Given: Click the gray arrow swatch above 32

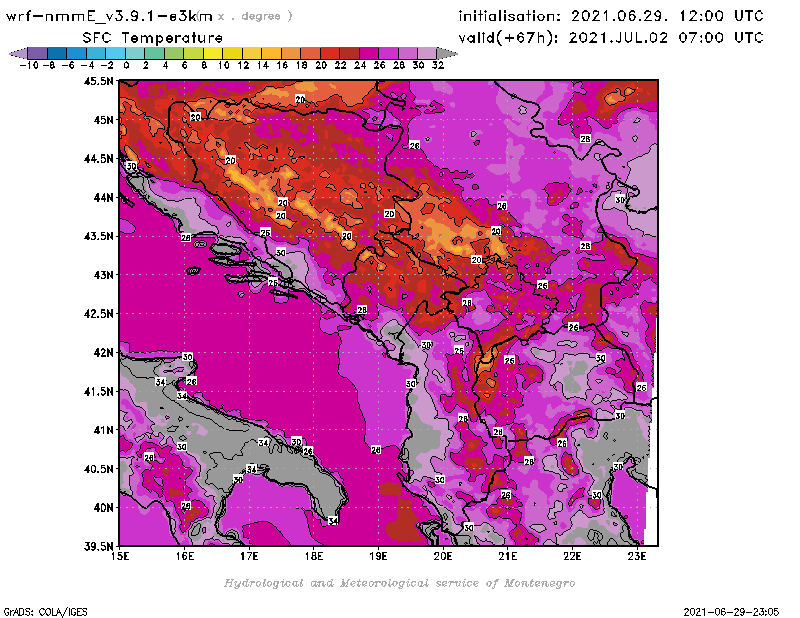Looking at the screenshot, I should [x=447, y=53].
